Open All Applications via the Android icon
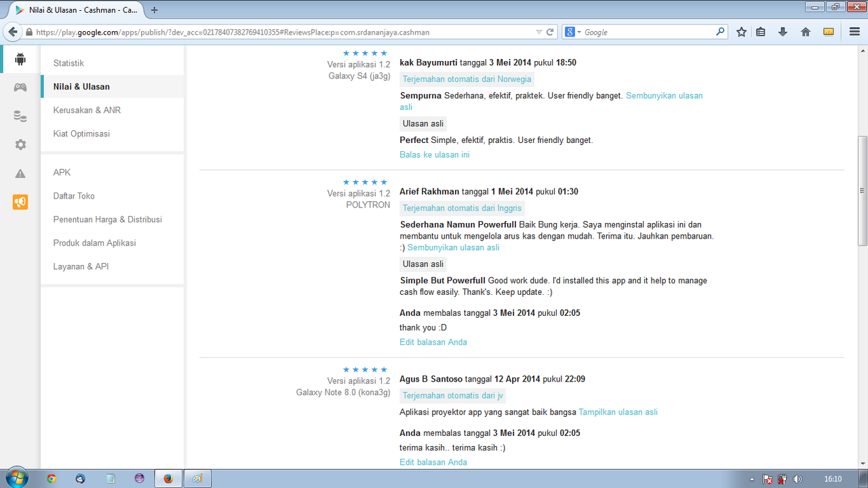The height and width of the screenshot is (488, 868). point(20,59)
